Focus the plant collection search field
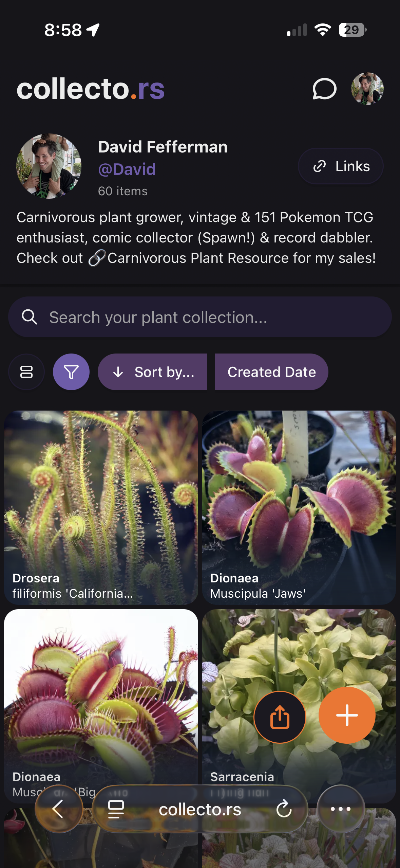 pyautogui.click(x=200, y=317)
